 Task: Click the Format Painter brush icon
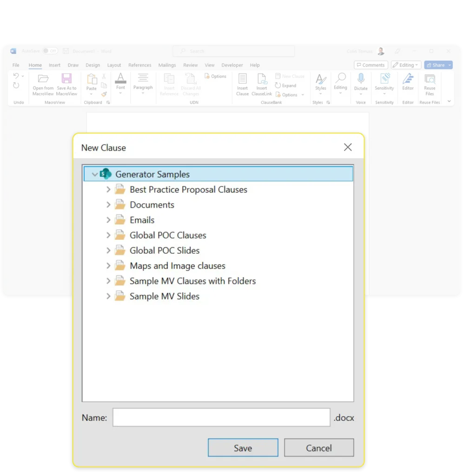[104, 94]
